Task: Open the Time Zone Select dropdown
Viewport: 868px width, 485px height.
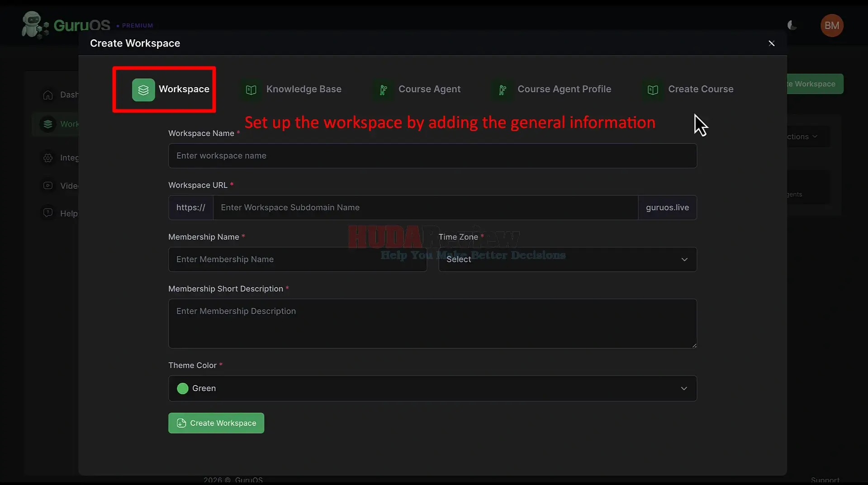Action: 568,259
